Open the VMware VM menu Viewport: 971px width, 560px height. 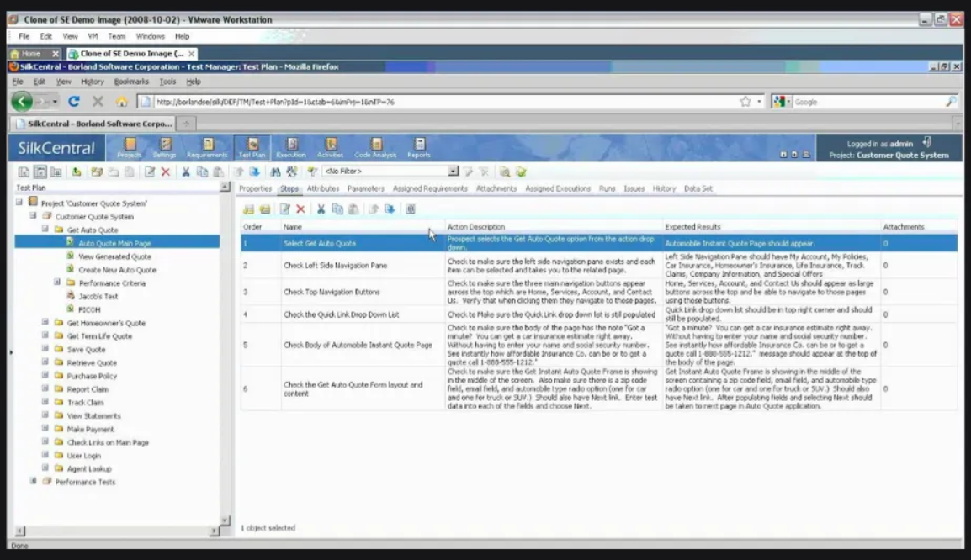[93, 36]
